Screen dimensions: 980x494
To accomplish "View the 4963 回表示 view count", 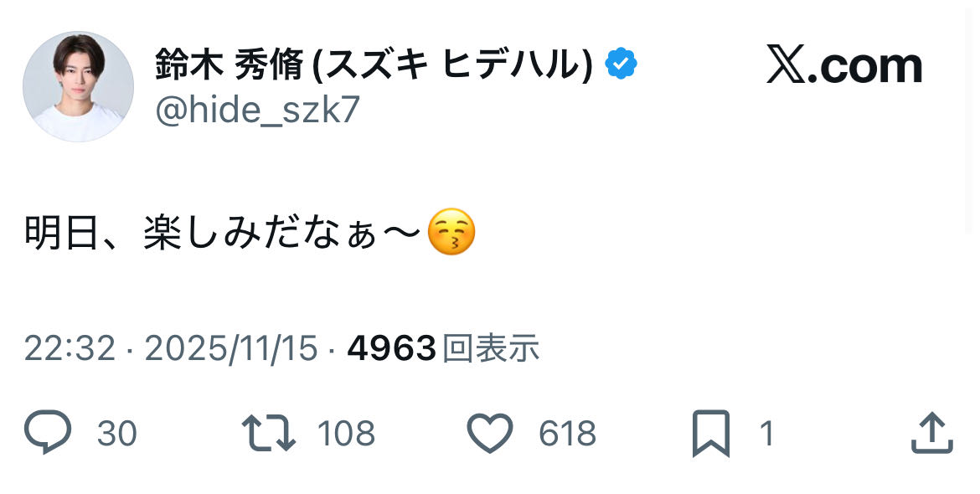I will click(x=442, y=348).
